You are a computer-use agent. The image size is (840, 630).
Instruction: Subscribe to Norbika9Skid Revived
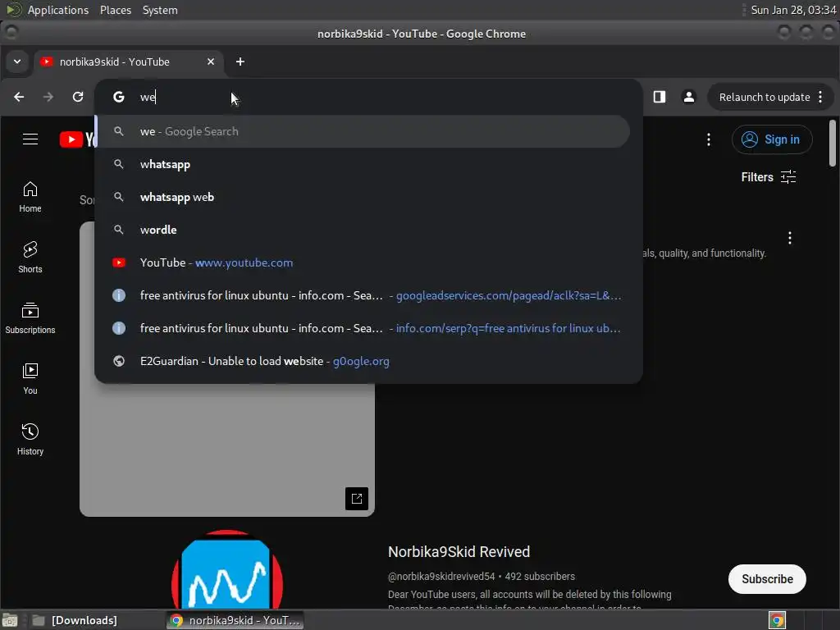coord(767,579)
